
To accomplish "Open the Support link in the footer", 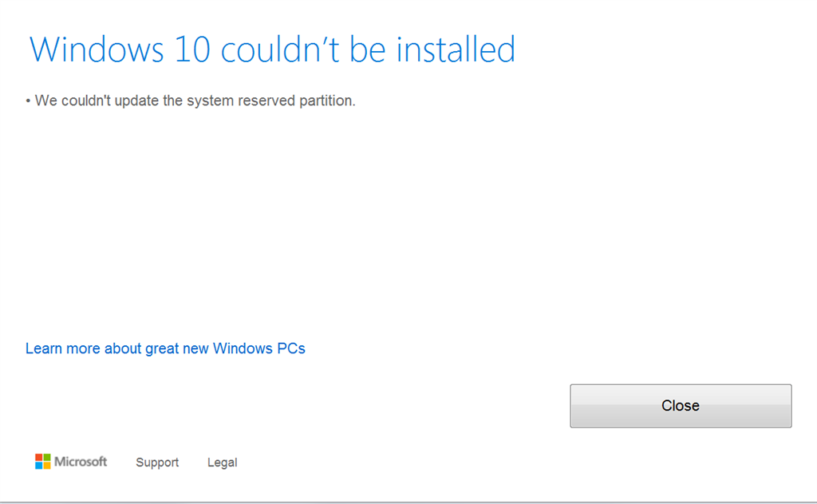I will click(x=157, y=463).
